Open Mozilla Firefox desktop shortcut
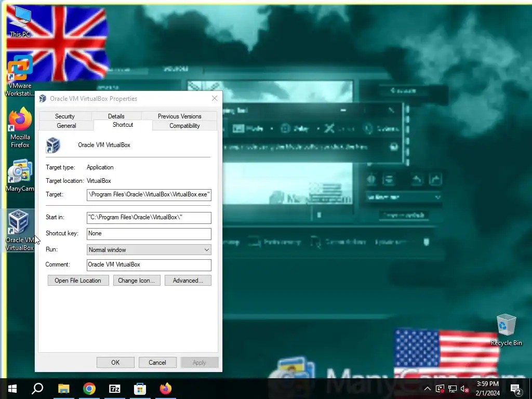This screenshot has height=399, width=532. (20, 128)
